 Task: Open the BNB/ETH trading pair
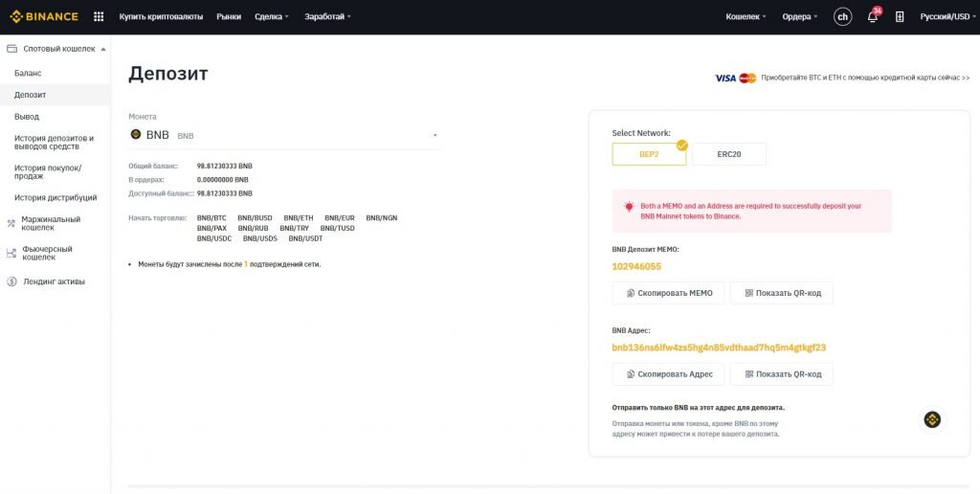click(299, 218)
